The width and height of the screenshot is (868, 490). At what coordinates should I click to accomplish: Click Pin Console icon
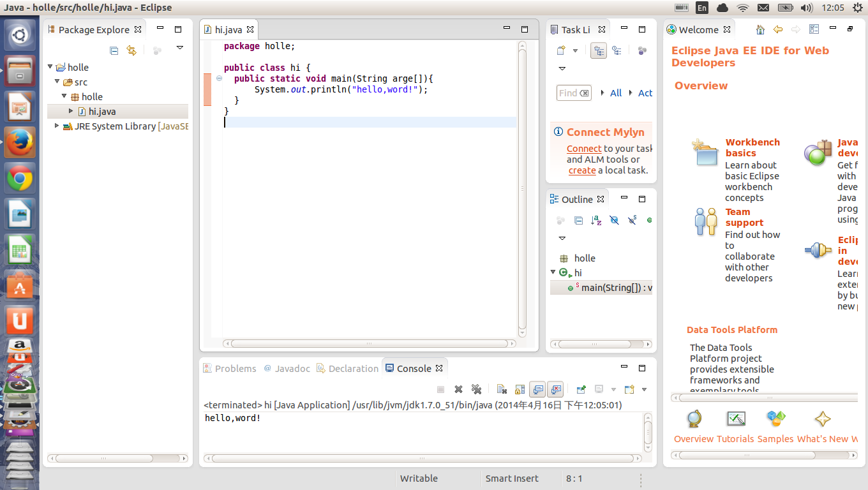[x=581, y=389]
